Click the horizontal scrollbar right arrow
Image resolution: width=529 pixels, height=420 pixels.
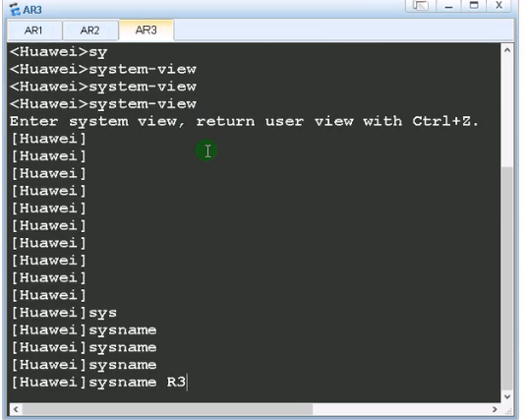[495, 409]
